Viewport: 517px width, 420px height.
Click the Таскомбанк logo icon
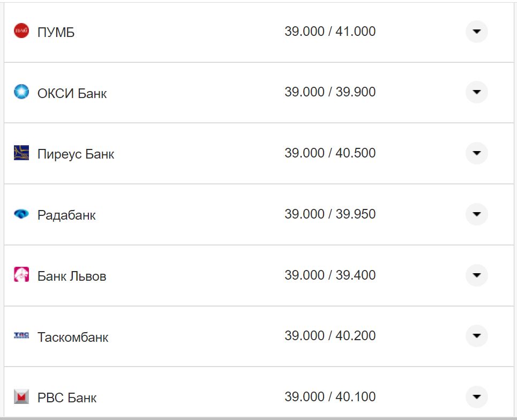[x=21, y=336]
